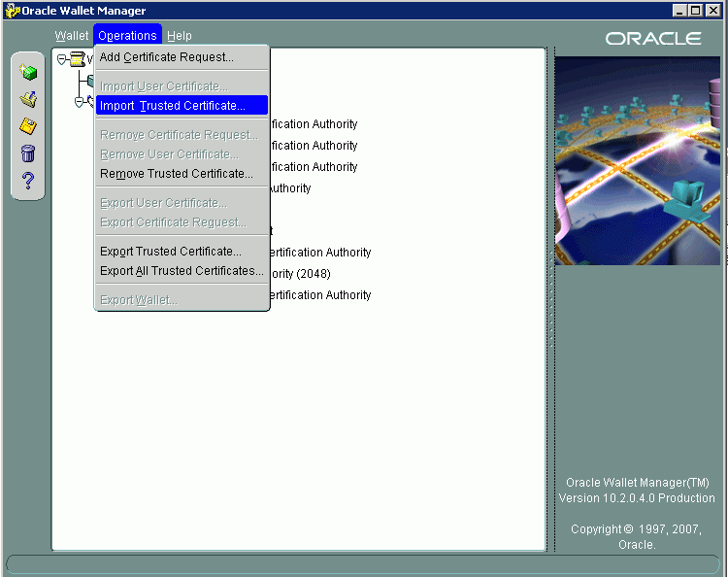Screen dimensions: 728x577
Task: Click the Open Wallet folder icon
Action: tap(28, 99)
